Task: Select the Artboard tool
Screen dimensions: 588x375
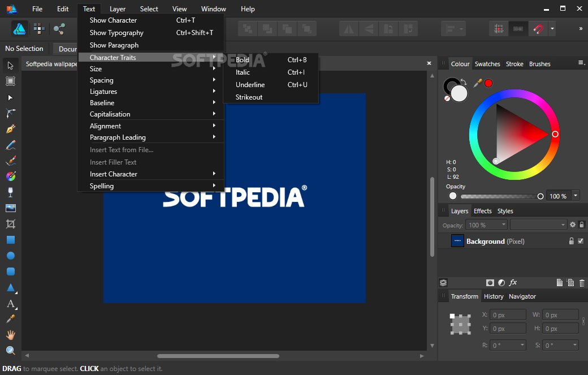Action: point(11,81)
